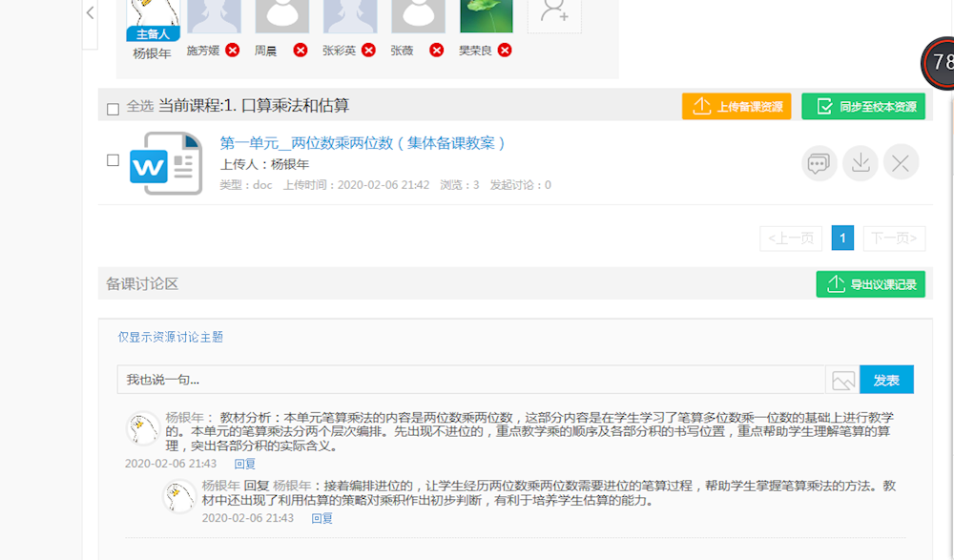The height and width of the screenshot is (560, 954).
Task: Click the image attachment icon beside comment box
Action: coord(843,380)
